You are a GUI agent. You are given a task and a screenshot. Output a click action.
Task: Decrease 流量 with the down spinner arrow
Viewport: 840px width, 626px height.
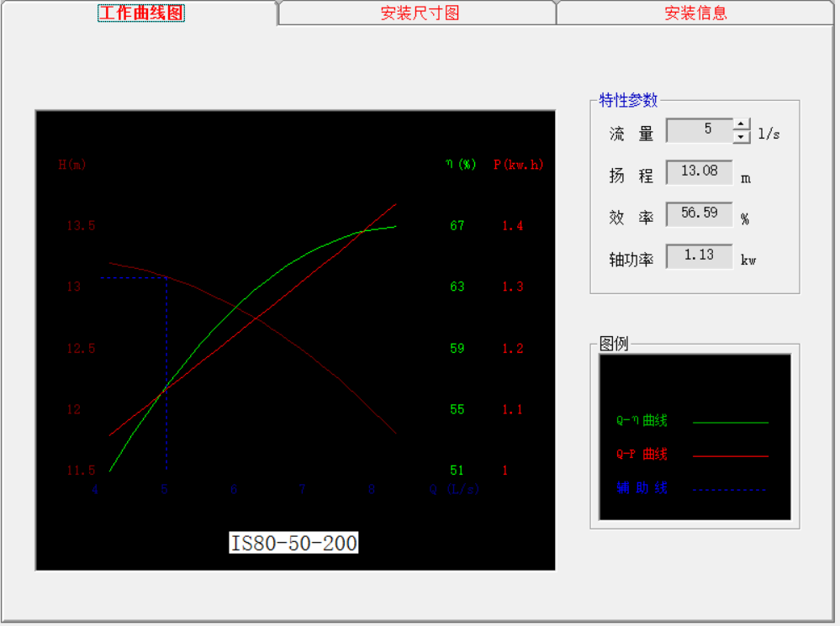click(x=741, y=137)
